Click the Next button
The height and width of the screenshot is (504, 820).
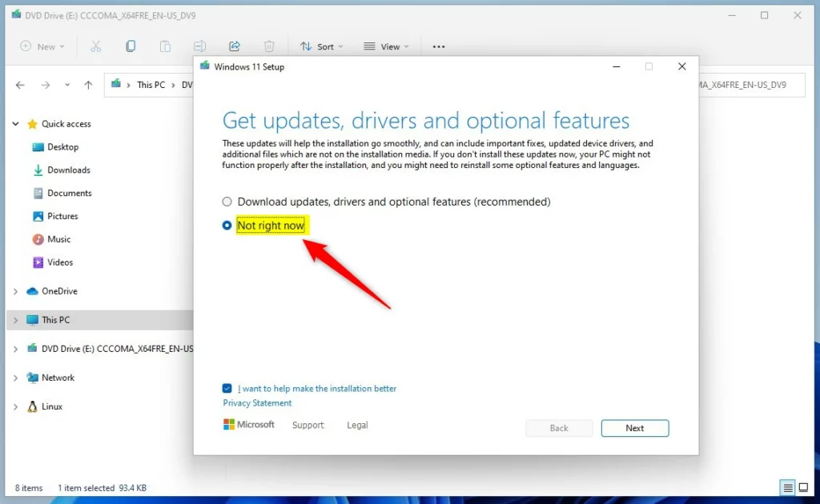(x=634, y=428)
